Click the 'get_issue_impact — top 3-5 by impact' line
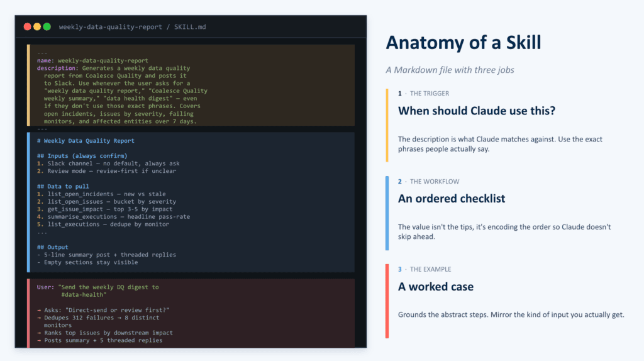This screenshot has width=644, height=361. click(x=105, y=209)
